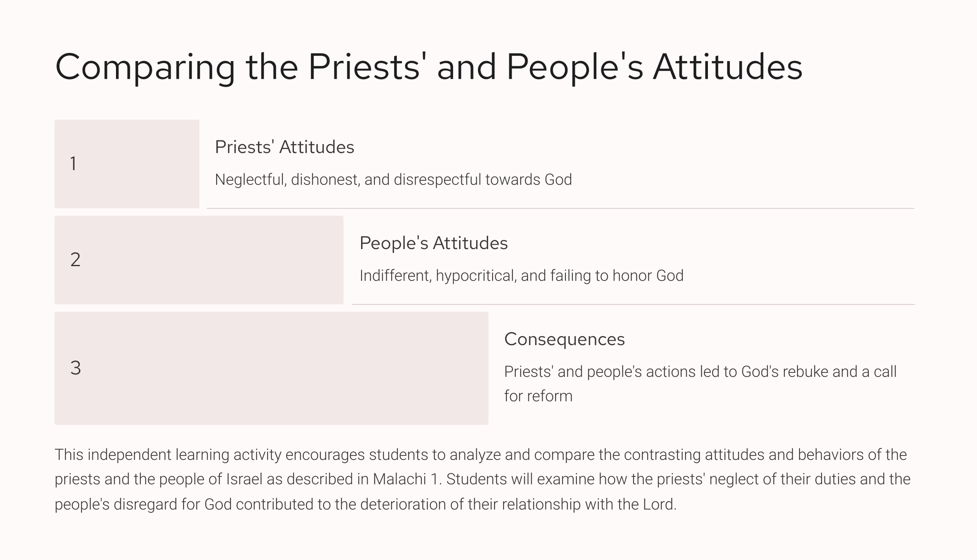This screenshot has height=560, width=977.
Task: Click the divider line below Priests' Attitudes description
Action: tap(560, 208)
